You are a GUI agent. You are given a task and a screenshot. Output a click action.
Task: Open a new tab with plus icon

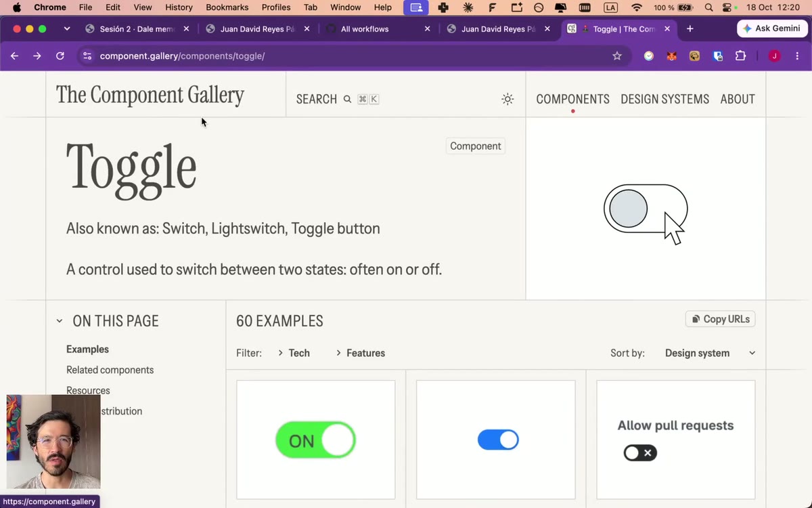pos(690,29)
